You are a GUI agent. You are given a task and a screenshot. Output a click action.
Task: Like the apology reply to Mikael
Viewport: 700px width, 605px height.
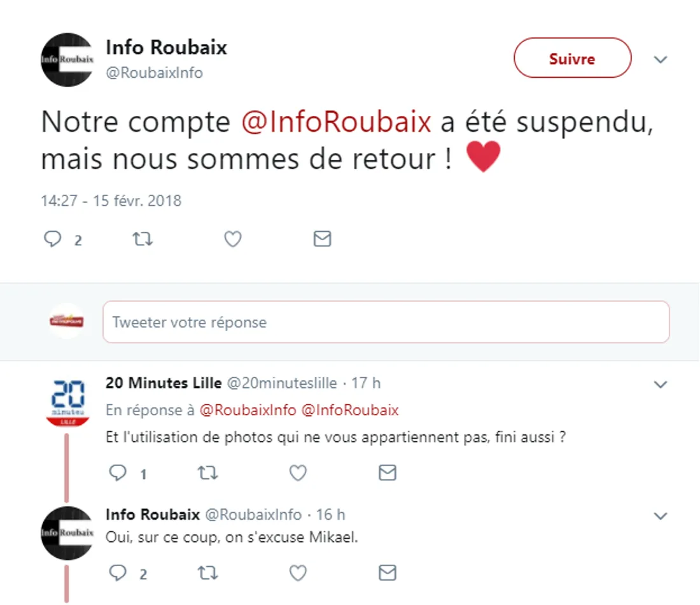(x=298, y=573)
